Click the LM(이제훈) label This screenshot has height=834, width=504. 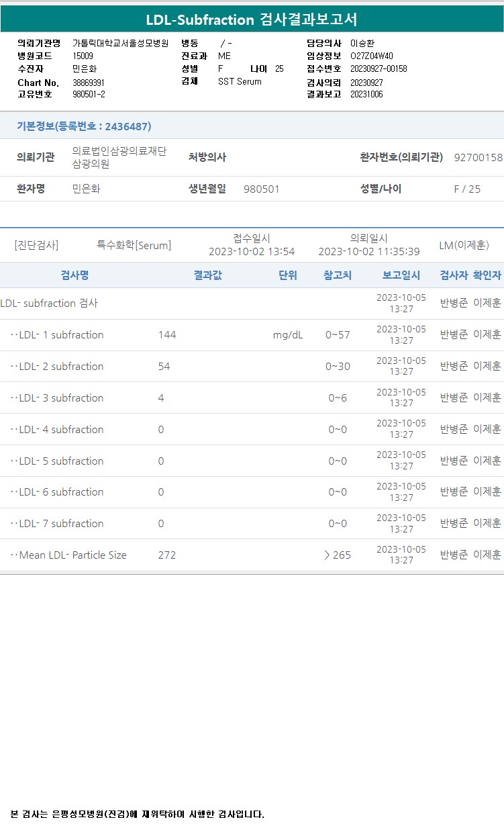click(x=464, y=246)
